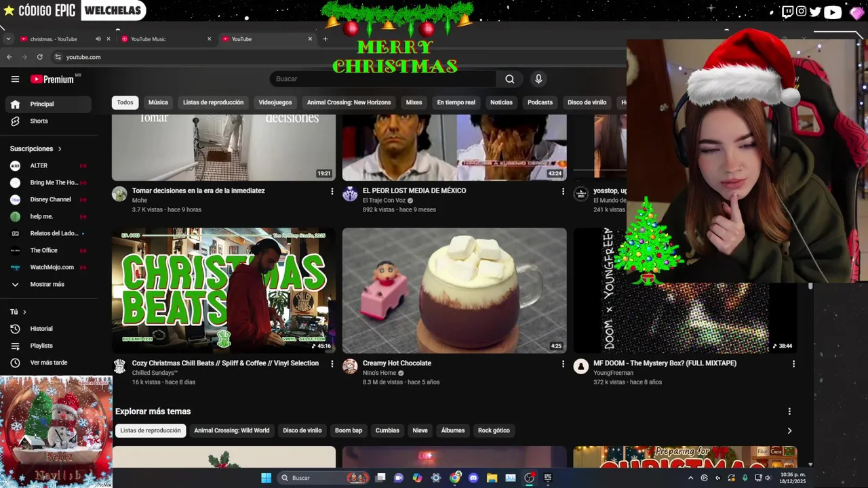868x488 pixels.
Task: Open Chrome from the taskbar
Action: (x=454, y=478)
